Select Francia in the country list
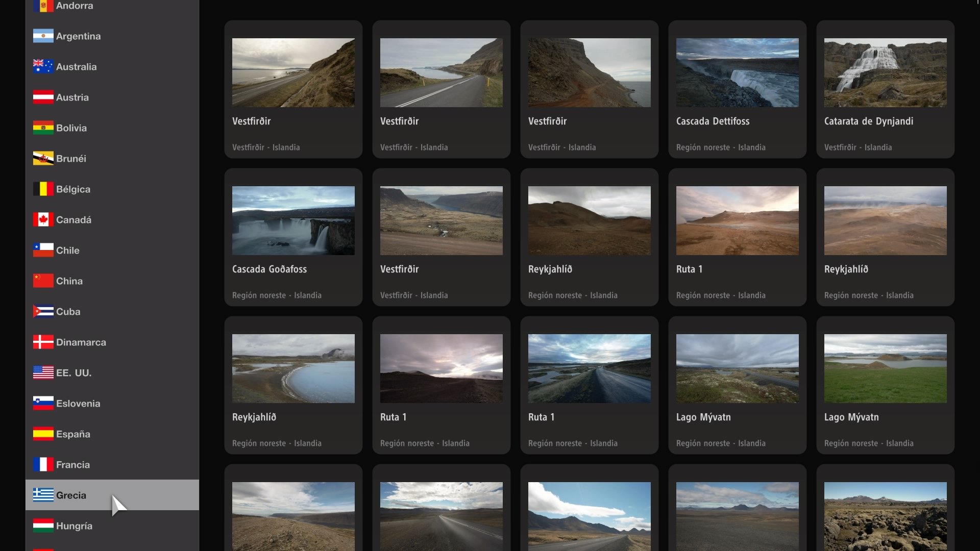Screen dimensions: 980x551 pos(73,465)
